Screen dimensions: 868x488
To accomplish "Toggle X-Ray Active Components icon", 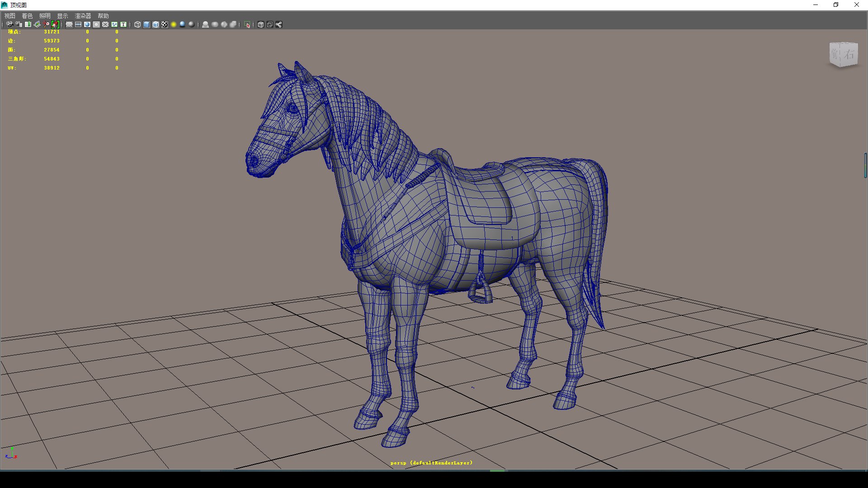I will tap(270, 24).
